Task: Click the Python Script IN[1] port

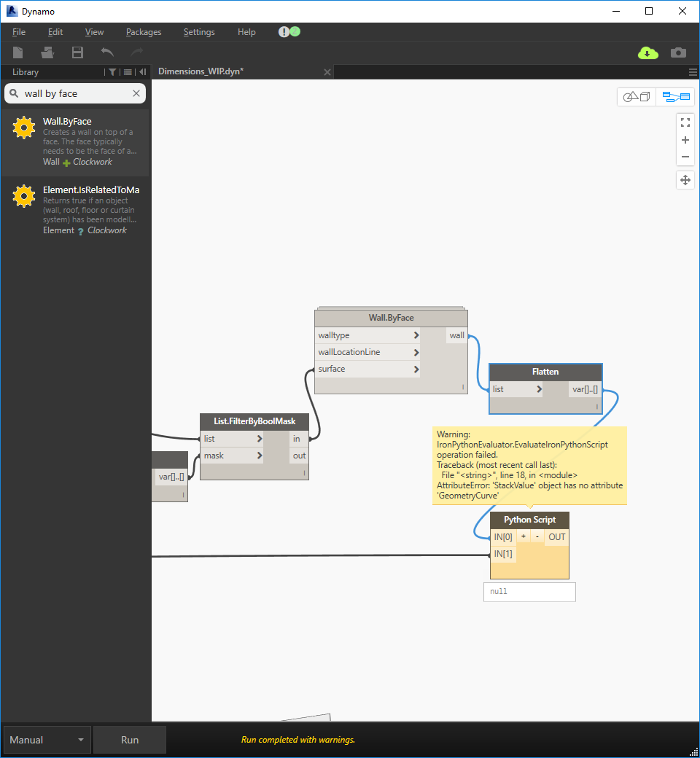Action: [x=503, y=554]
